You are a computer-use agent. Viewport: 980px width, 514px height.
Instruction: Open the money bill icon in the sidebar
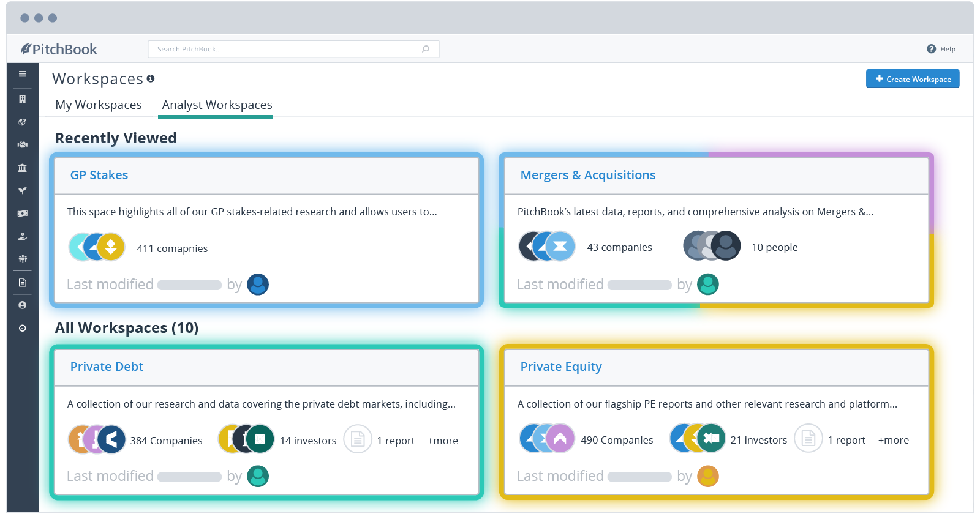pyautogui.click(x=23, y=214)
